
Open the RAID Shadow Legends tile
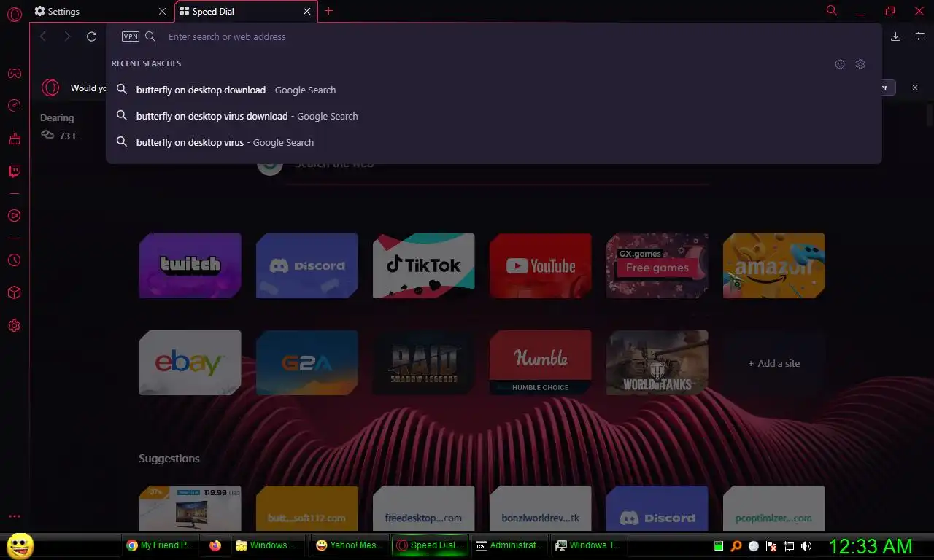(424, 362)
